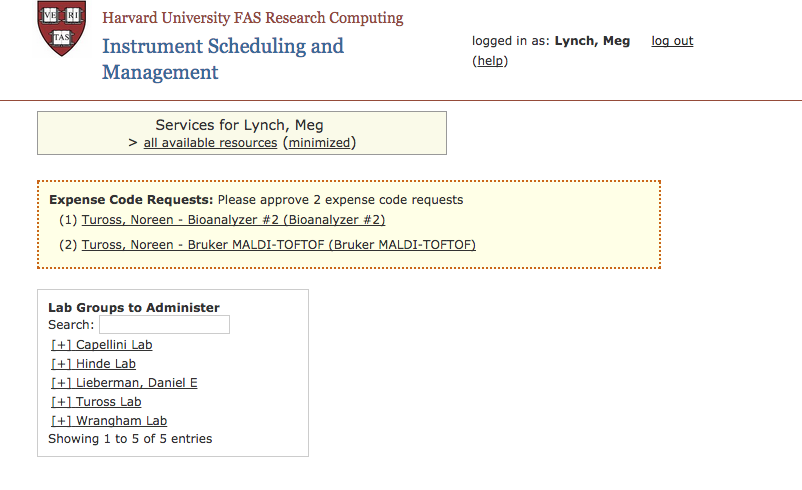The height and width of the screenshot is (490, 802).
Task: Switch to the minimized resources view
Action: [x=320, y=143]
